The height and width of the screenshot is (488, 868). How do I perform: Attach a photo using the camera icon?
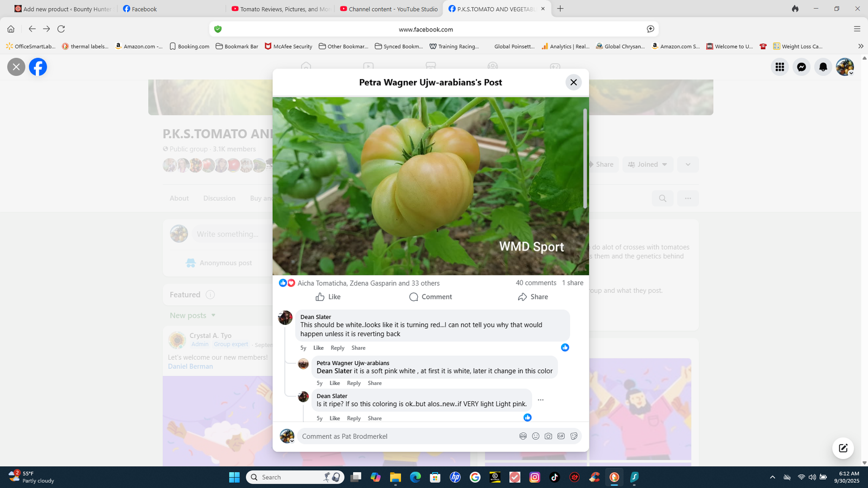(548, 436)
